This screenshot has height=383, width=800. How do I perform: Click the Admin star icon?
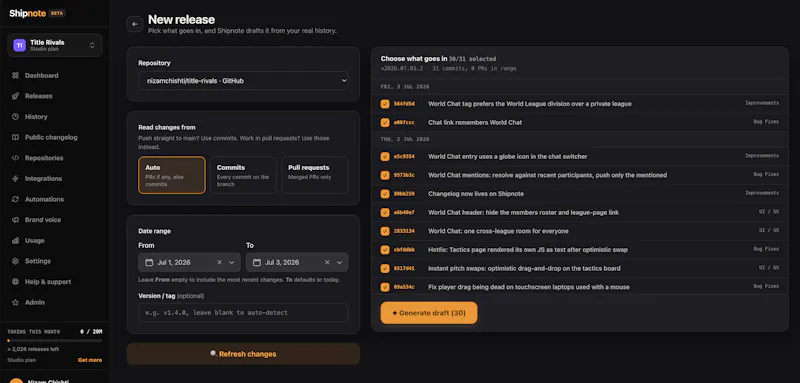coord(15,302)
